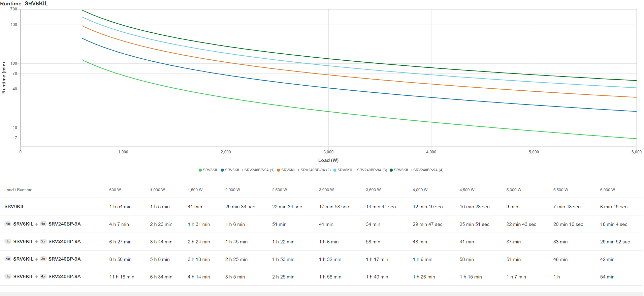Click the Runtime (min) axis label

click(4, 78)
